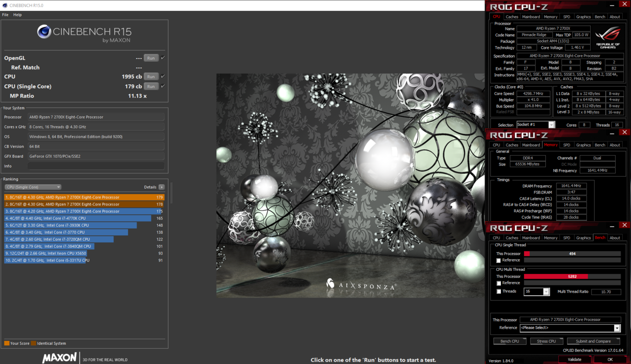Image resolution: width=631 pixels, height=364 pixels.
Task: Open the Threads count dropdown showing 16
Action: coord(536,292)
